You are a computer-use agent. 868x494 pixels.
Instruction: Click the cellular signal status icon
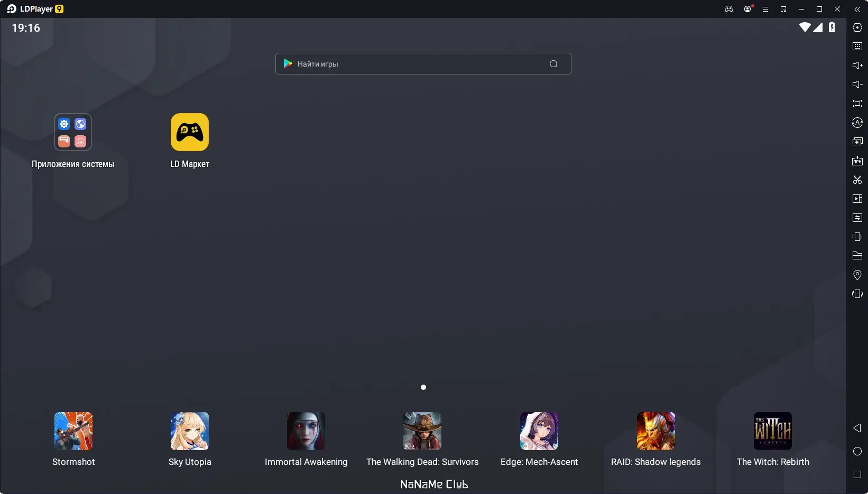point(818,27)
